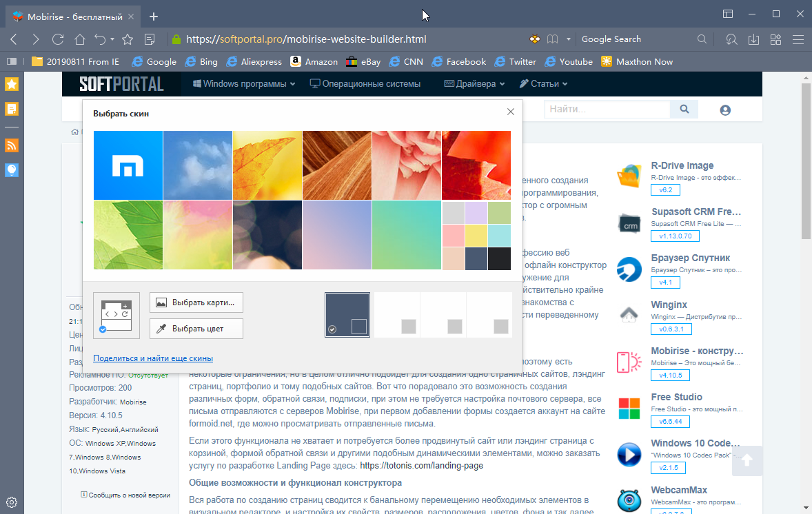This screenshot has width=812, height=514.
Task: Select the first white theme option
Action: [x=396, y=315]
